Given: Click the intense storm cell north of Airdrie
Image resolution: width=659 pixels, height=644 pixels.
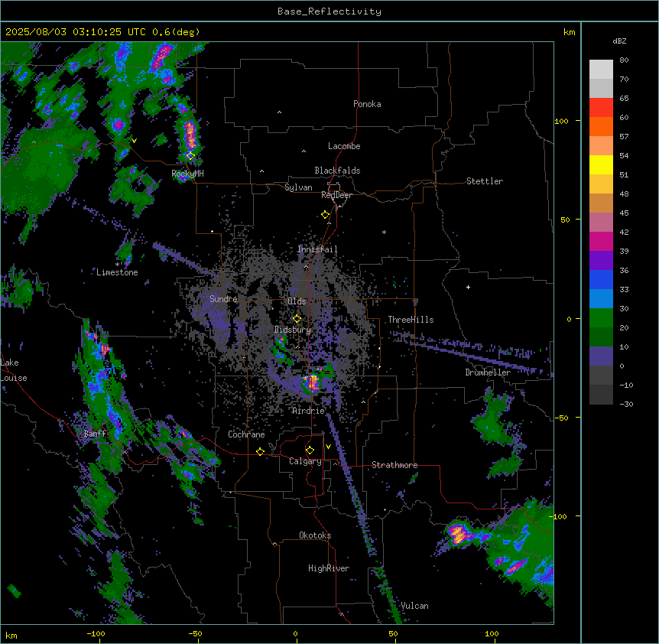Looking at the screenshot, I should coord(313,383).
